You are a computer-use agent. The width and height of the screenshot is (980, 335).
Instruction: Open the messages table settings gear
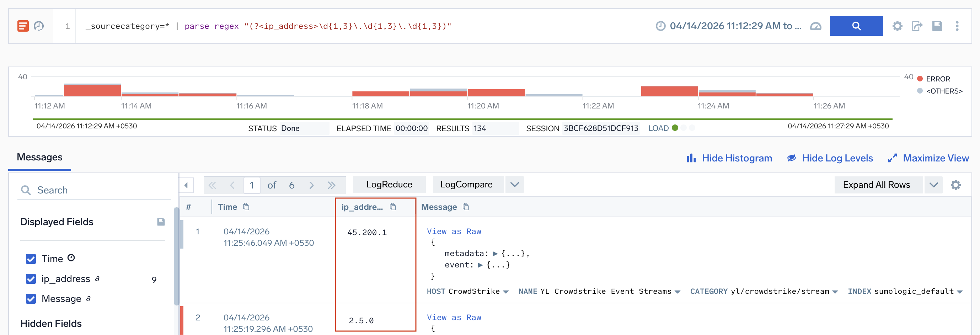click(x=955, y=185)
